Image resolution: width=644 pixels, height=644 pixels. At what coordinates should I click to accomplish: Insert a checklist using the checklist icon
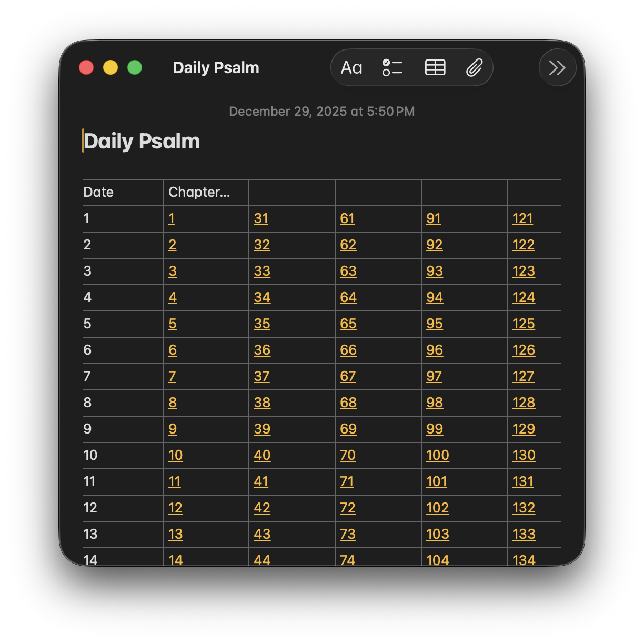(x=392, y=68)
